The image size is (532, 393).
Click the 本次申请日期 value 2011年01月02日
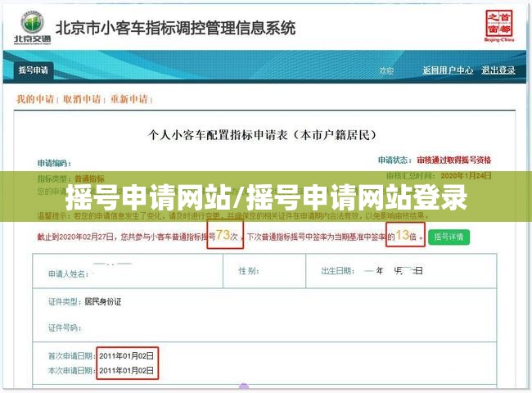pyautogui.click(x=126, y=370)
